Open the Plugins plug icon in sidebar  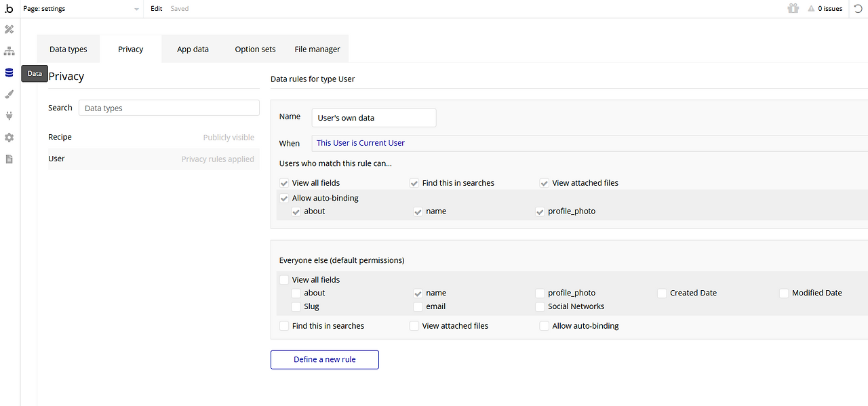(x=9, y=116)
